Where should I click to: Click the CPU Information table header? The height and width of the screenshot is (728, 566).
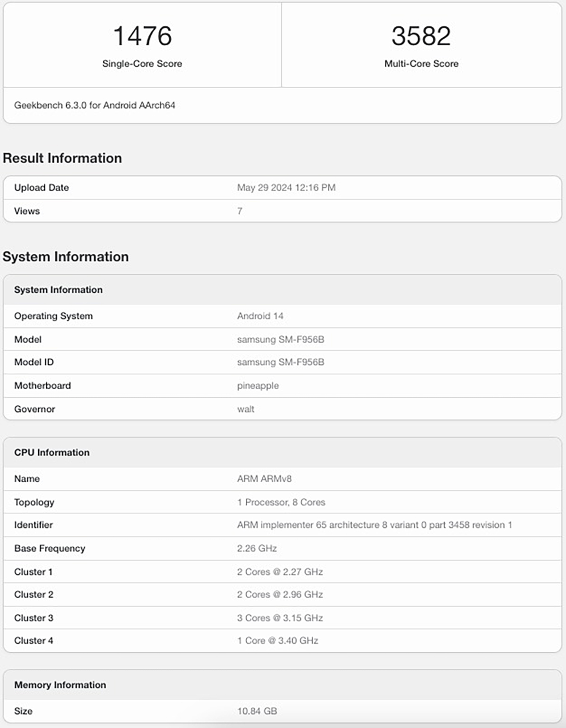pyautogui.click(x=52, y=452)
